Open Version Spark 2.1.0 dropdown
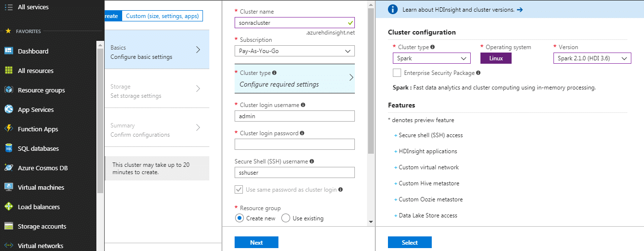This screenshot has height=251, width=644. [592, 58]
